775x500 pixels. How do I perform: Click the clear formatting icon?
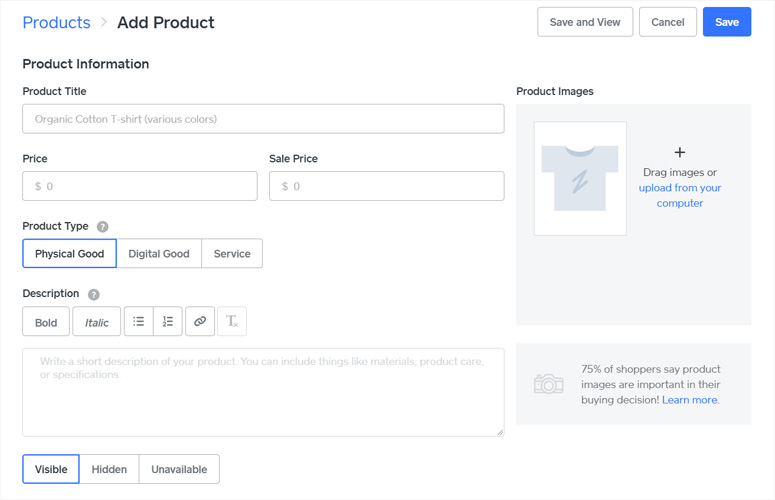point(232,322)
